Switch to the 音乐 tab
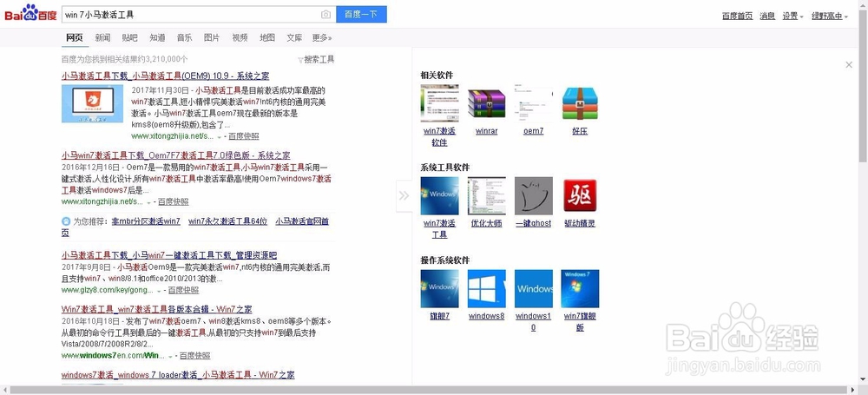This screenshot has height=395, width=868. pos(184,37)
